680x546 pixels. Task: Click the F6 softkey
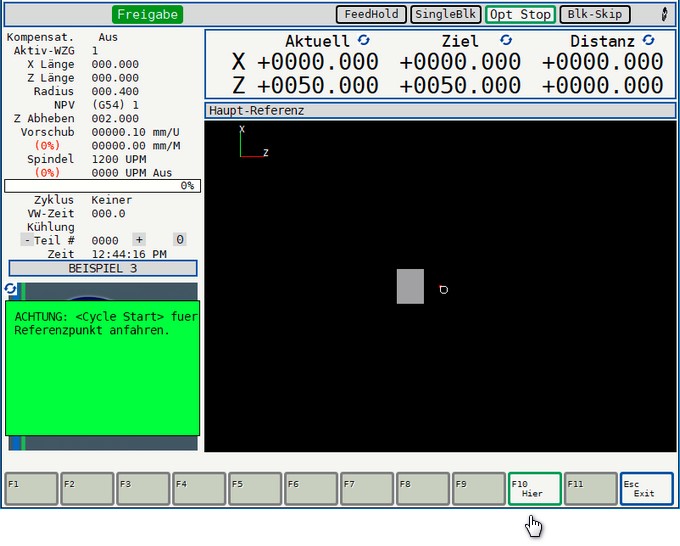point(311,489)
